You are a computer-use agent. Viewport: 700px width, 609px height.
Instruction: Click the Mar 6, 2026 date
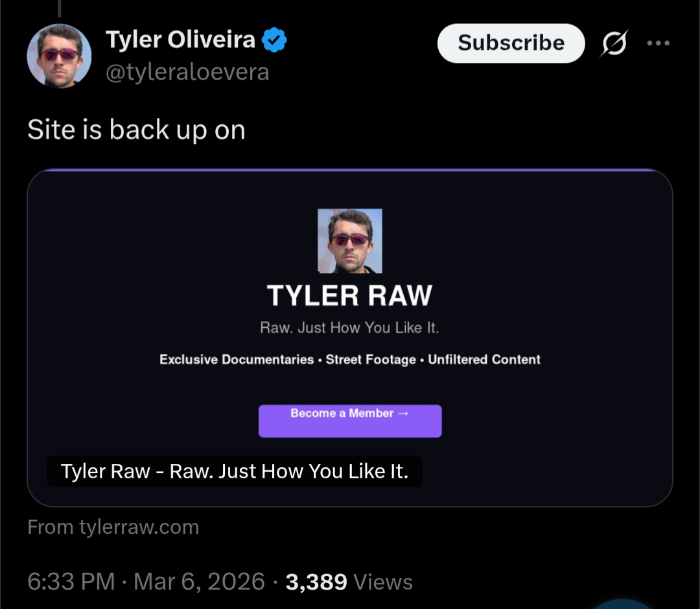[199, 581]
